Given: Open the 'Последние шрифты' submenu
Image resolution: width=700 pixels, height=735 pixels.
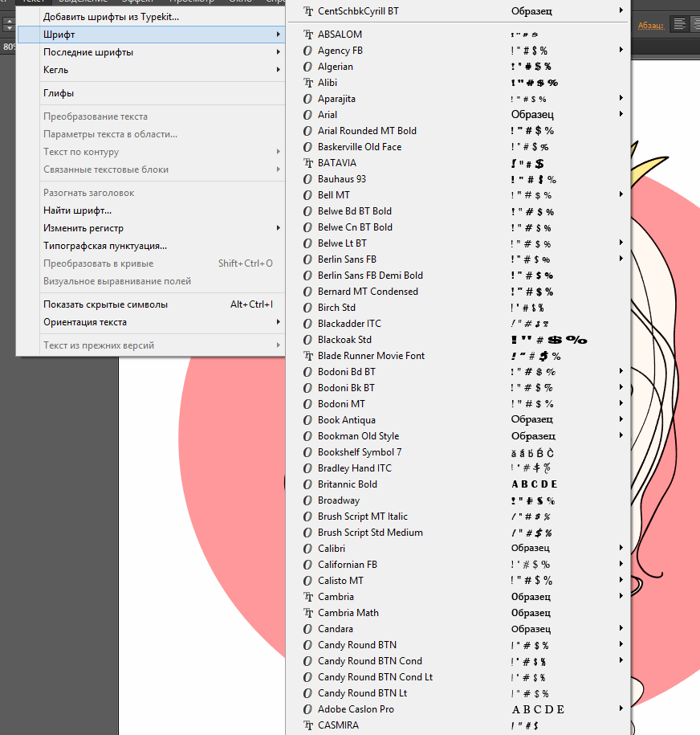Looking at the screenshot, I should (151, 52).
